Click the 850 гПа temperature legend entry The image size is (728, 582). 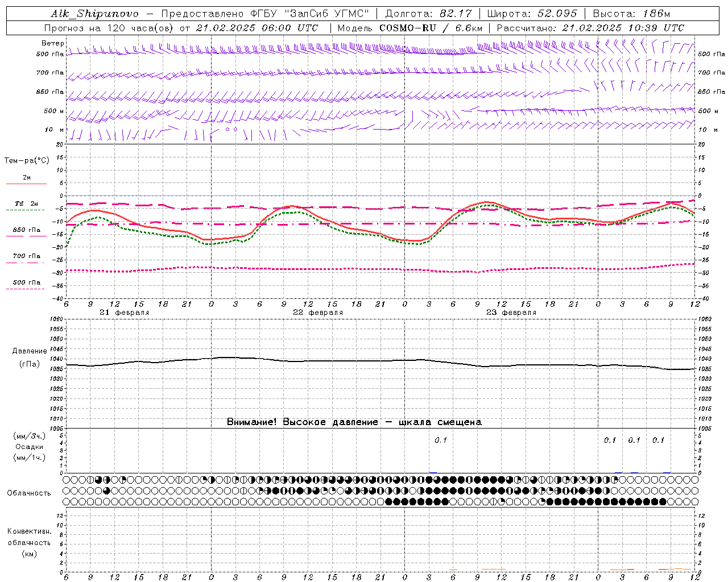(26, 230)
